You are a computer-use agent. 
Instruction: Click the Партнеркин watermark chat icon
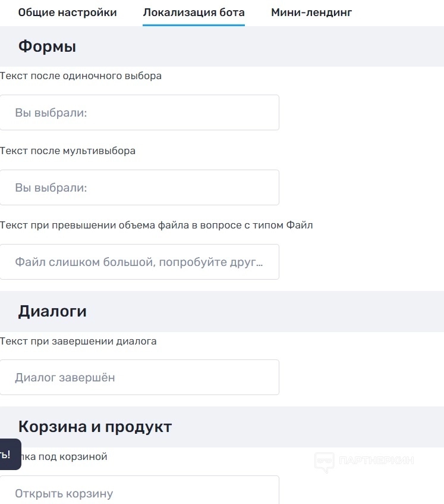click(324, 461)
